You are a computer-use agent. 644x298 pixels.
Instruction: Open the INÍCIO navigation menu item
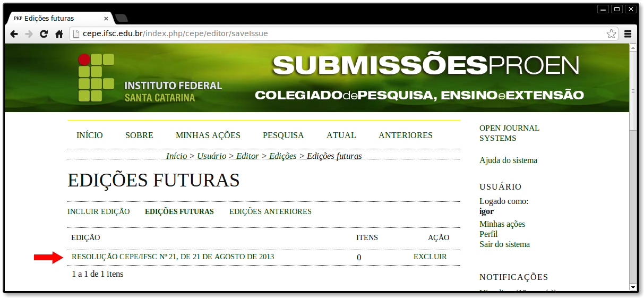90,135
